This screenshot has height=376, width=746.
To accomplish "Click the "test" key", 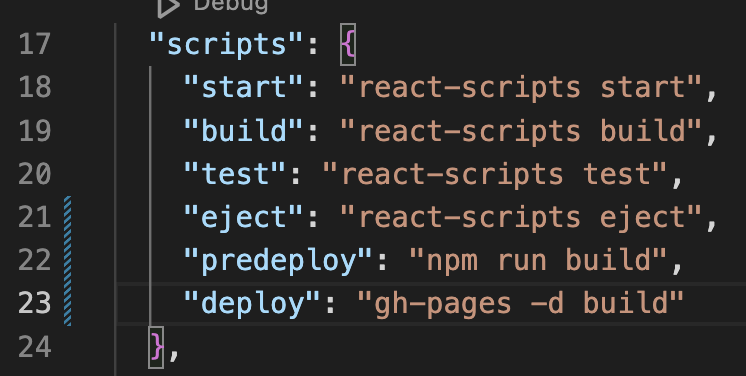I will point(235,174).
